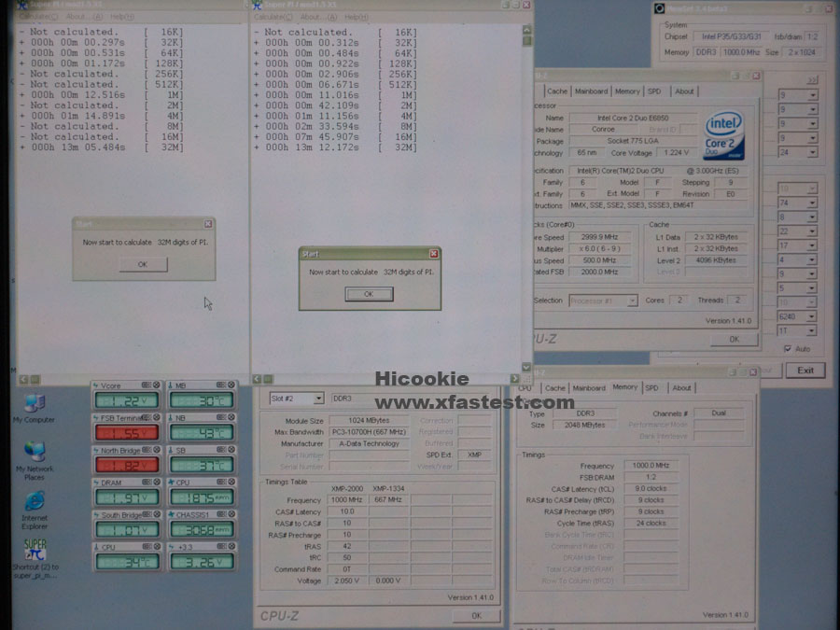
Task: Click OK in the left Super PI Start dialog
Action: (x=143, y=265)
